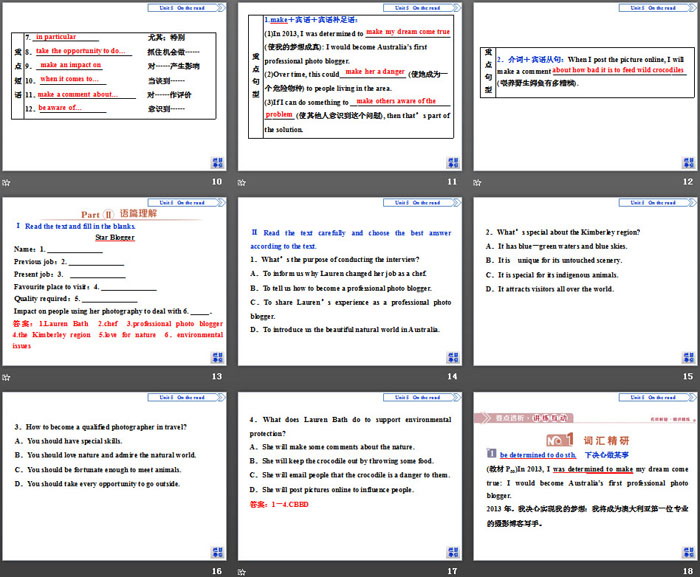Click the blue corner button on slide 13
Image resolution: width=700 pixels, height=577 pixels.
point(217,356)
